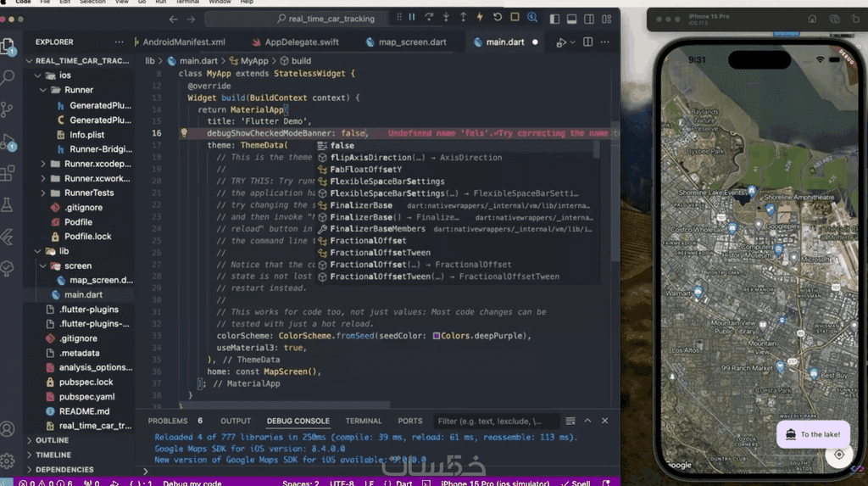Tap the "To the lake!" button

(x=812, y=434)
